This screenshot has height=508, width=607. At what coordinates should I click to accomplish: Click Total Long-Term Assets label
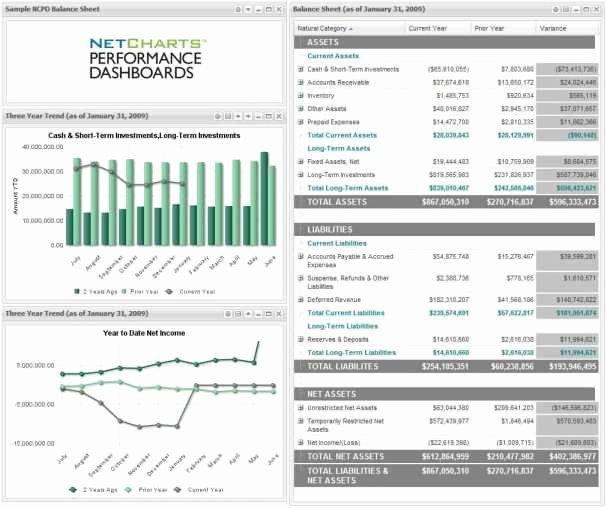point(348,188)
